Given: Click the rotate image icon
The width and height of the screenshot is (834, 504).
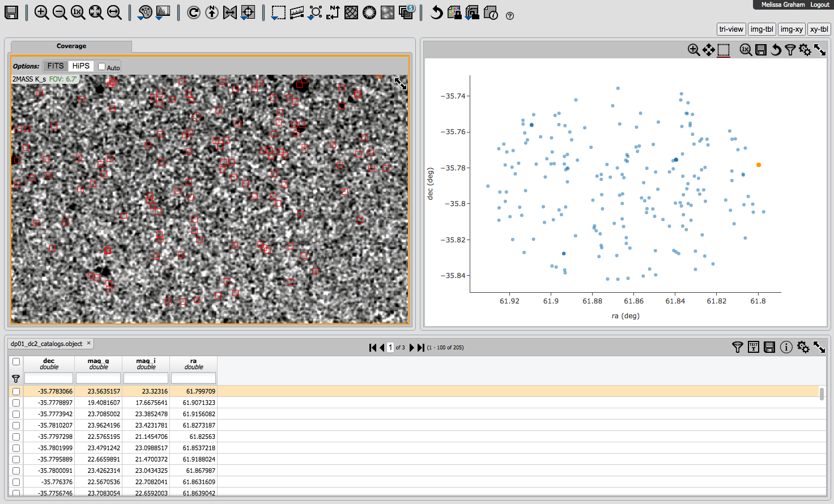Looking at the screenshot, I should pyautogui.click(x=194, y=12).
